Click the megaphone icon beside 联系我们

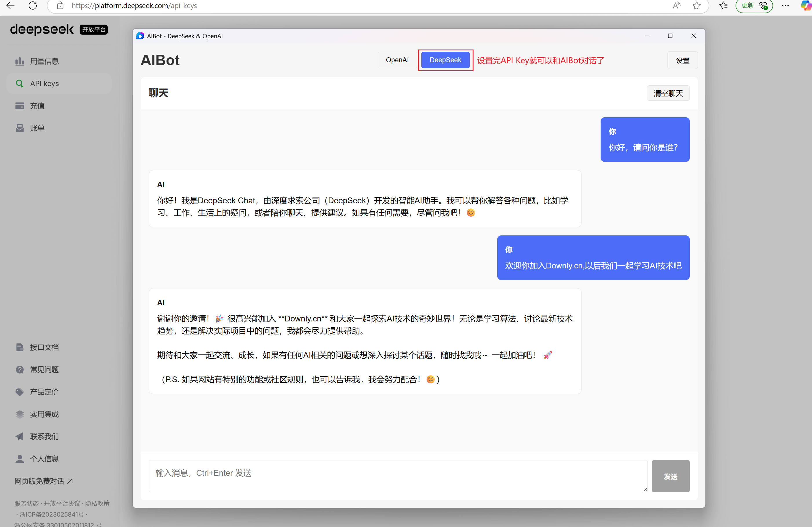tap(20, 436)
